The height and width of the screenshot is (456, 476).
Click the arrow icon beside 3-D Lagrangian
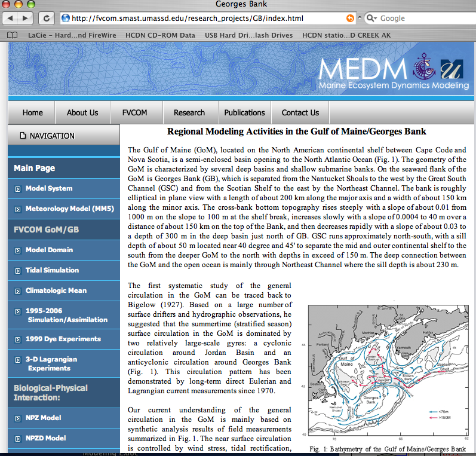[17, 360]
